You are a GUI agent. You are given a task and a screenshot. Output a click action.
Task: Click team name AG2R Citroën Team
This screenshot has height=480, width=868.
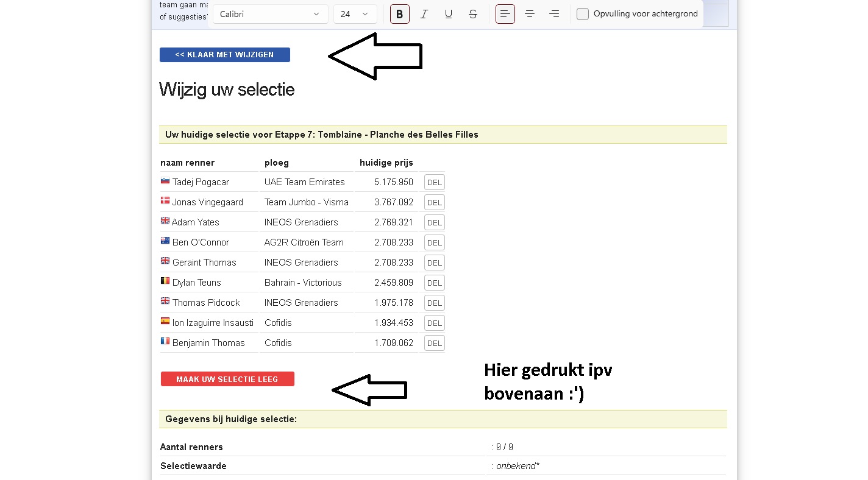304,242
